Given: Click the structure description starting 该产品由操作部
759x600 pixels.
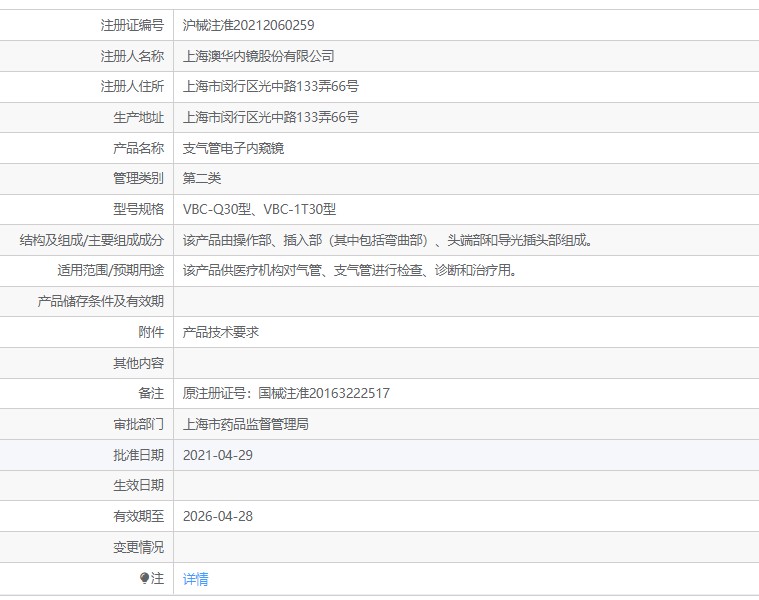Looking at the screenshot, I should [x=388, y=240].
